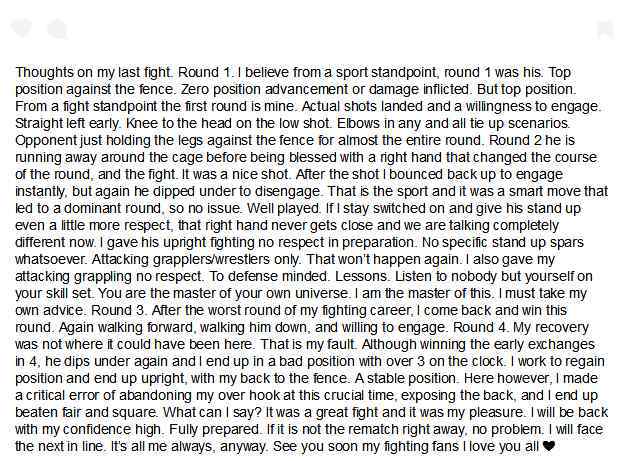Viewport: 625px width, 461px height.
Task: Click "It was a nice shot."
Action: [x=236, y=174]
